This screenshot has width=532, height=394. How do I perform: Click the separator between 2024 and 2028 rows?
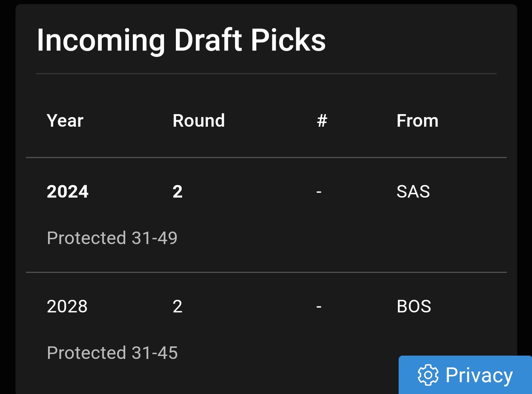[266, 273]
